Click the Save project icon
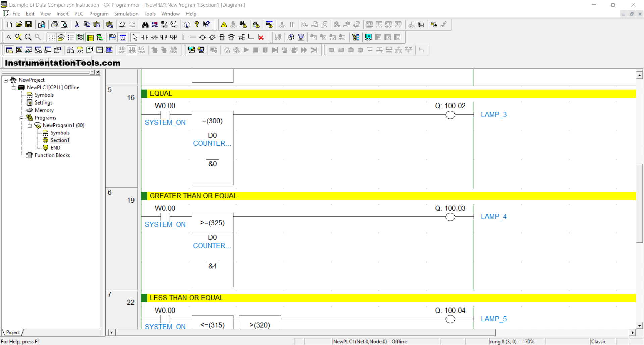 coord(29,24)
